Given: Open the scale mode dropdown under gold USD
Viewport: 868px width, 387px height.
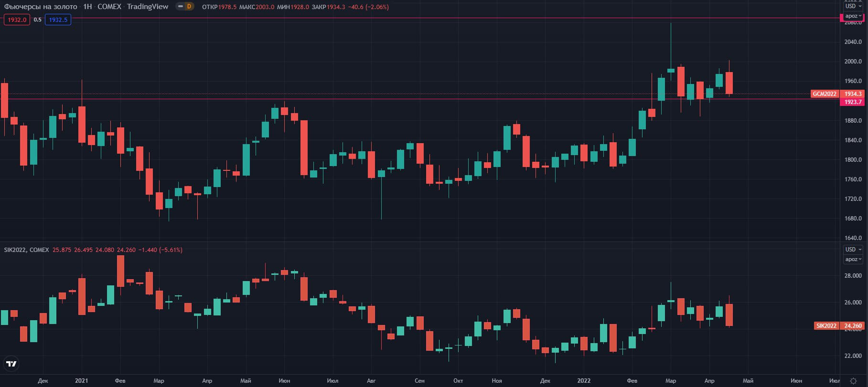Looking at the screenshot, I should (853, 16).
